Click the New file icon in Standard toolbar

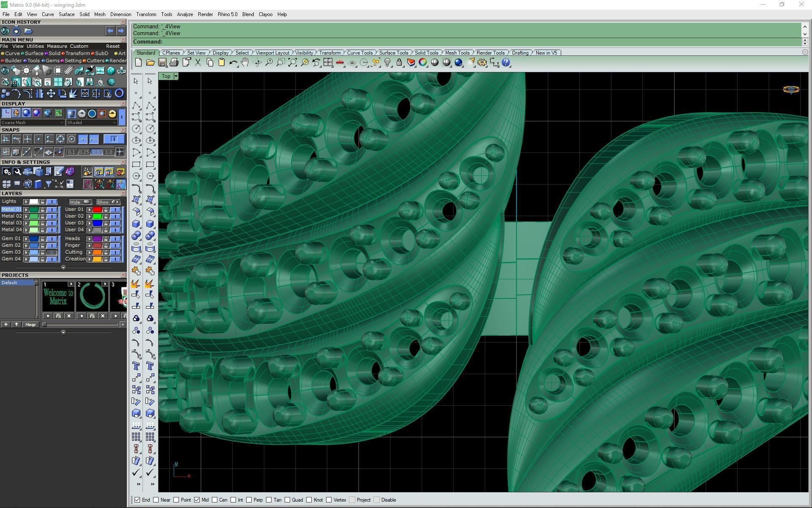click(138, 63)
